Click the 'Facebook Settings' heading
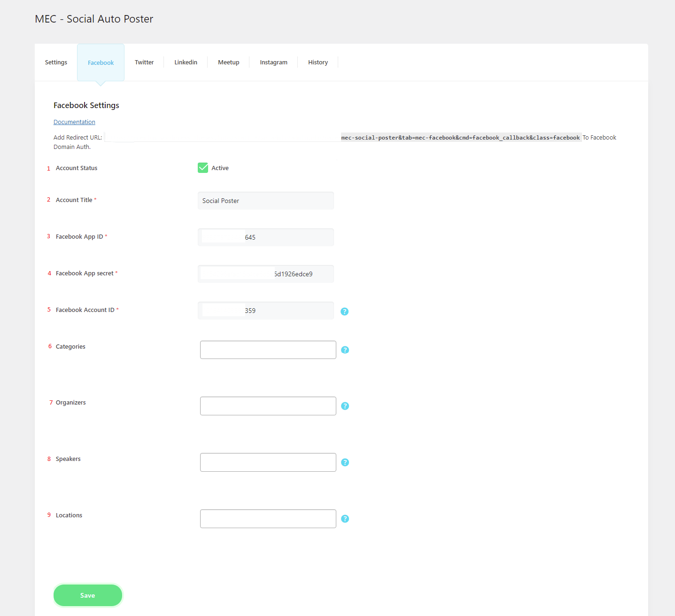 86,105
